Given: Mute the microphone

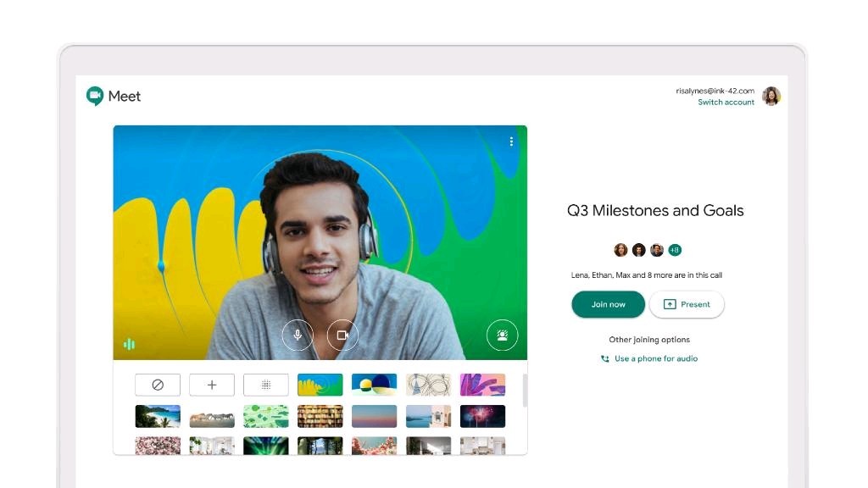Looking at the screenshot, I should [298, 335].
